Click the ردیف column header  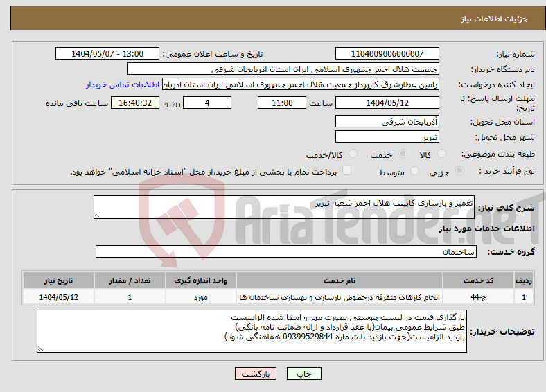click(x=524, y=280)
